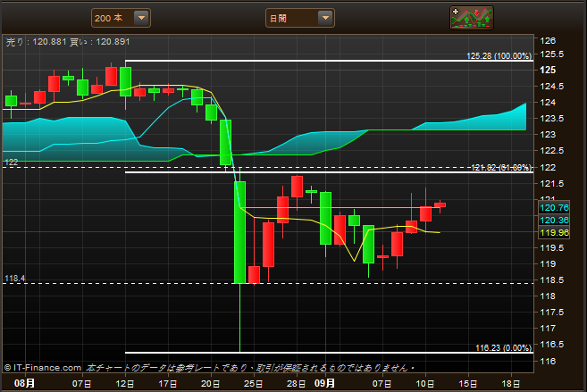Click the chart indicator settings icon
587x392 pixels.
[472, 18]
